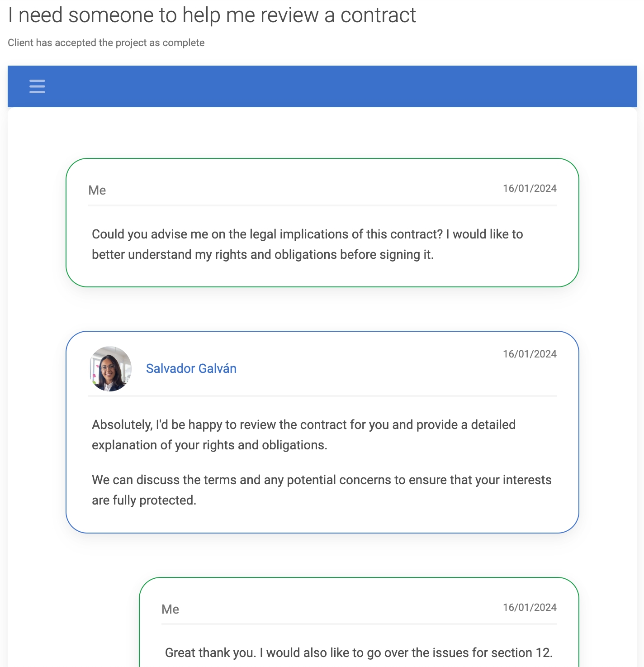Open the Salvador Galván profile name link

pos(191,369)
